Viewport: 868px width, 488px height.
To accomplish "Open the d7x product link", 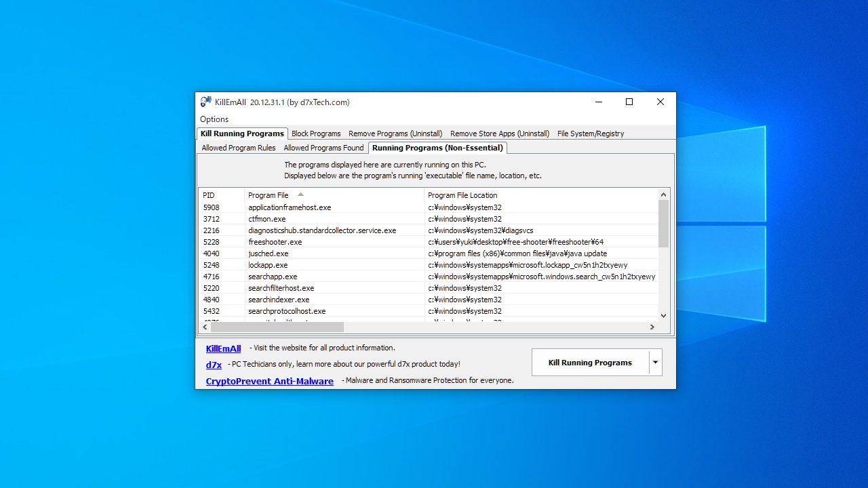I will tap(214, 365).
